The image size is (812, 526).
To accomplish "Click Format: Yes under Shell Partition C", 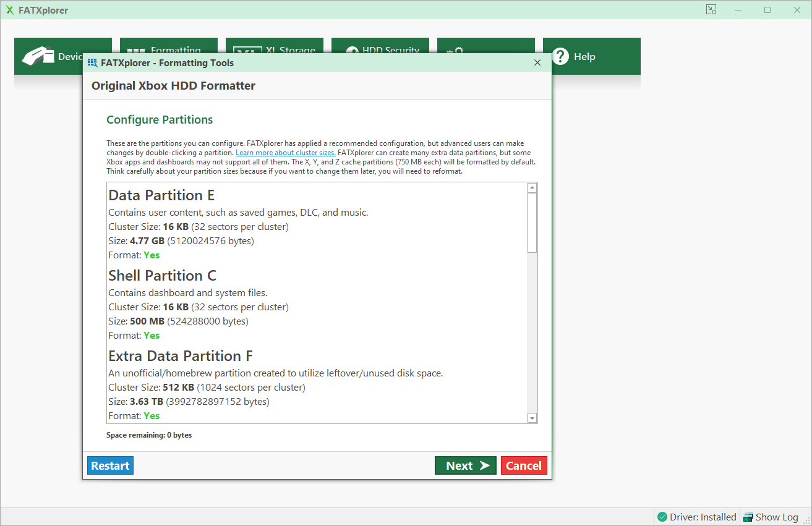I will (134, 335).
